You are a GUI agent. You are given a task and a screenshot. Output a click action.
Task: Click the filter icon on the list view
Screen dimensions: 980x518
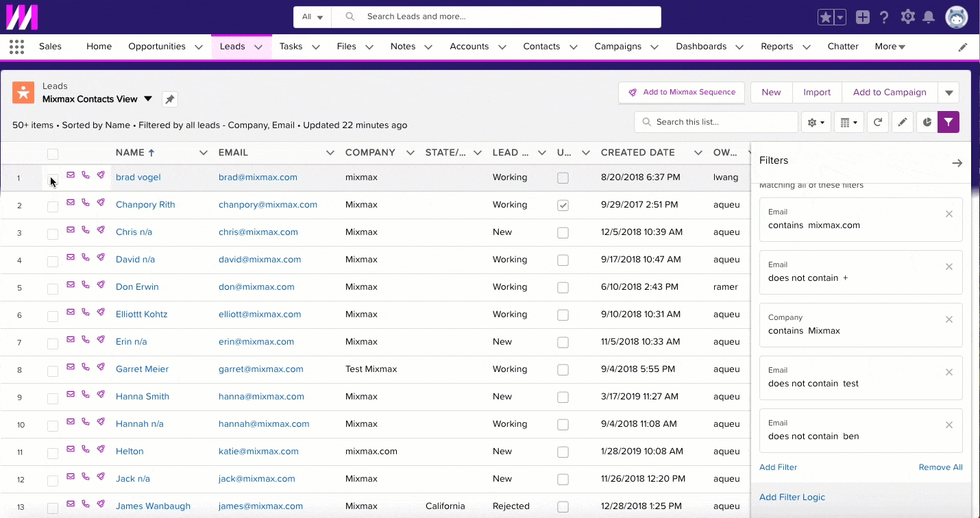948,122
